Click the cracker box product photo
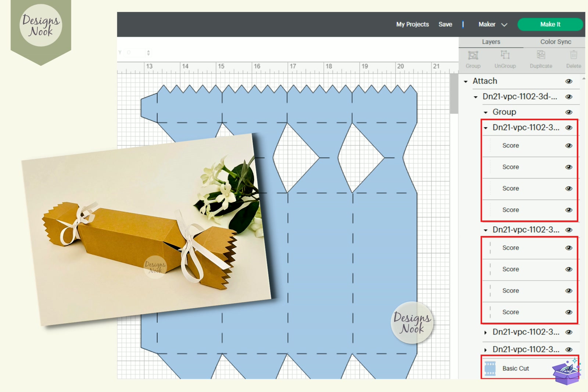588x392 pixels. 147,230
